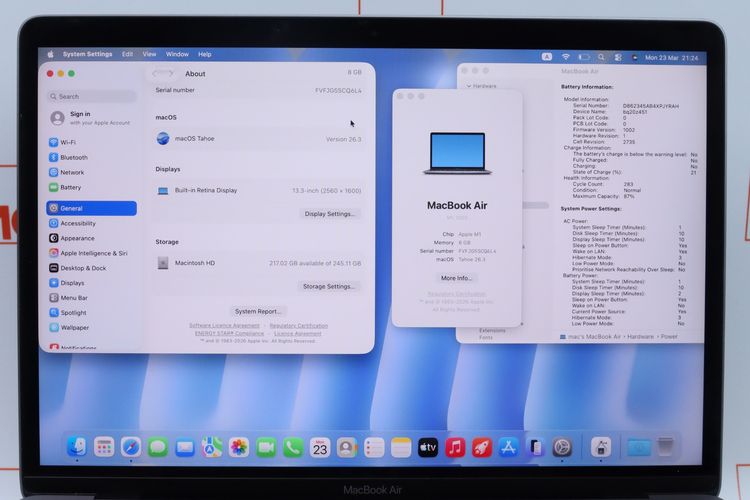
Task: Select Bluetooth in the settings sidebar
Action: 91,157
